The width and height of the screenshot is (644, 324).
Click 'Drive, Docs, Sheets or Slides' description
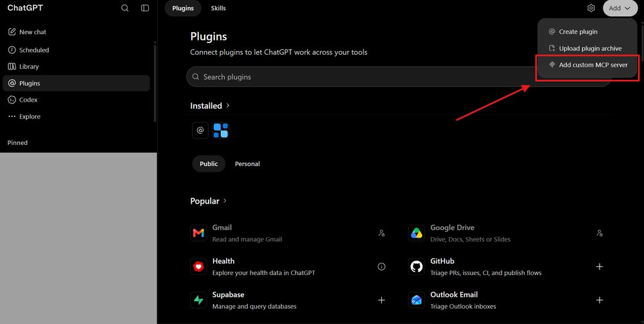(x=470, y=240)
